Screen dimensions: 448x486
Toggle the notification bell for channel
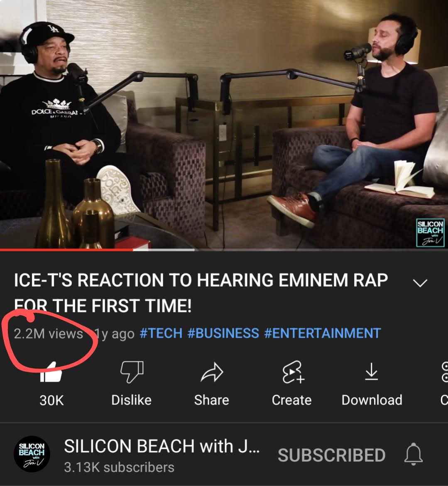tap(414, 454)
